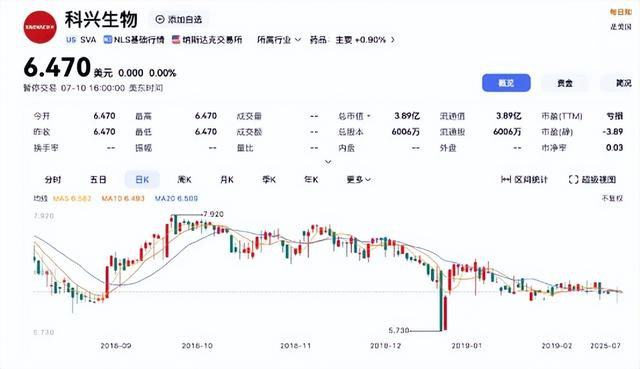Click the 7.920 high price marker

click(x=213, y=214)
